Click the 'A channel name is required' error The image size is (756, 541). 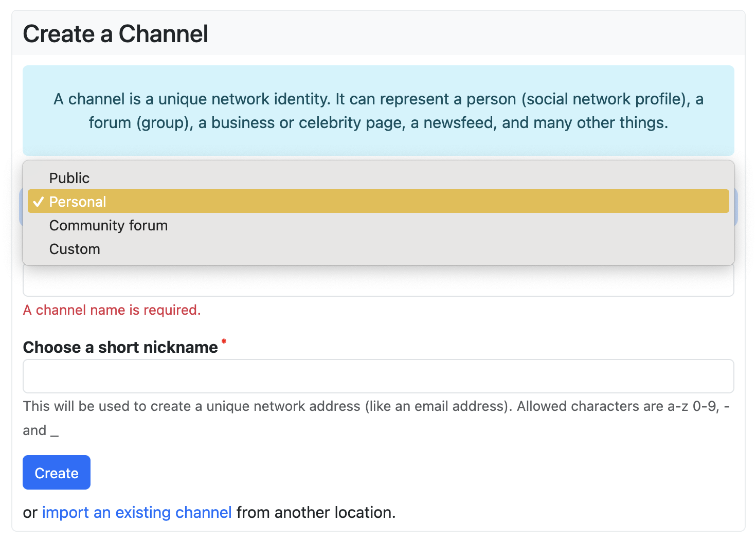click(x=112, y=310)
